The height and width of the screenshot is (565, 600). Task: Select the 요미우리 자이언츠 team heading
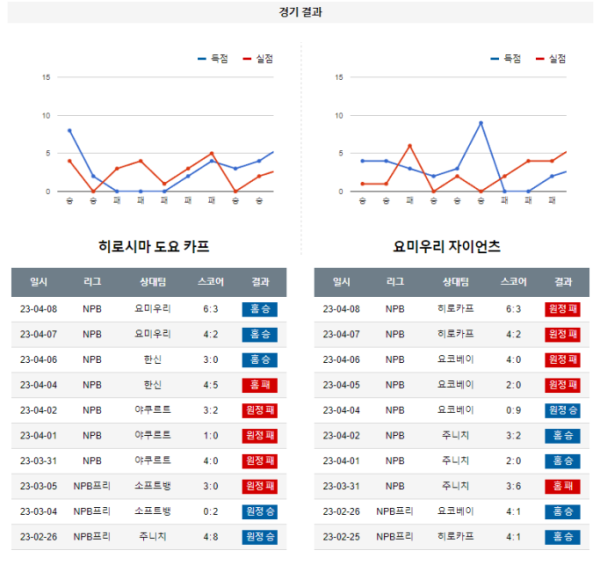point(447,246)
